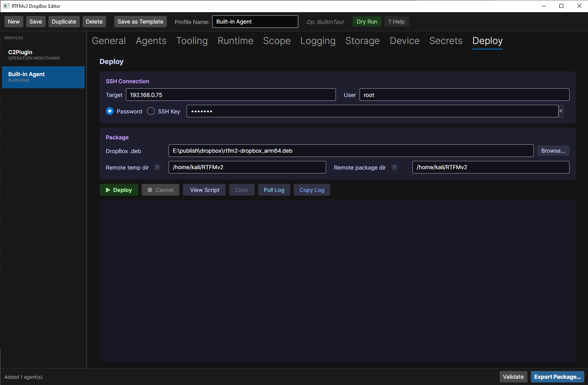Click the Clear log button
Screen dimensions: 588x385
tap(241, 190)
